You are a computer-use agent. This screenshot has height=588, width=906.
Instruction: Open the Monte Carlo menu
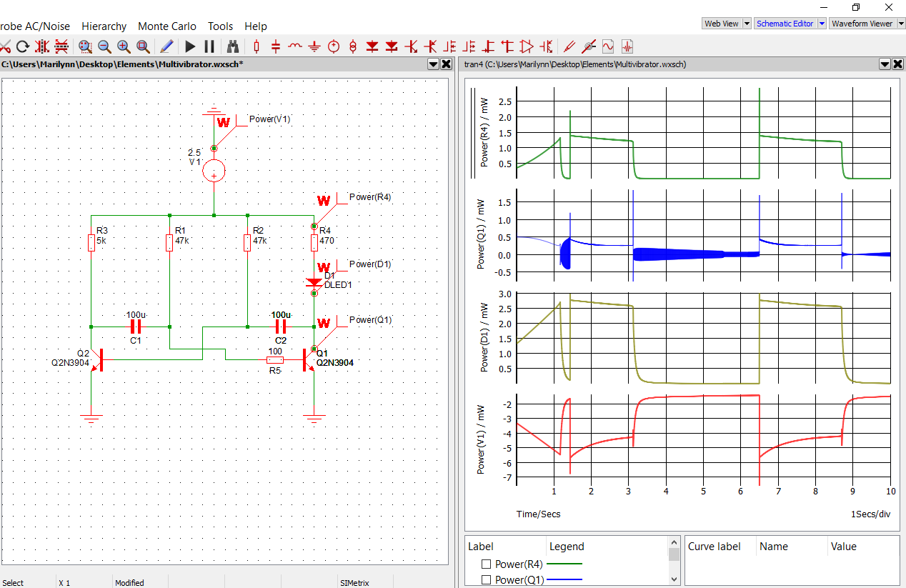[166, 26]
